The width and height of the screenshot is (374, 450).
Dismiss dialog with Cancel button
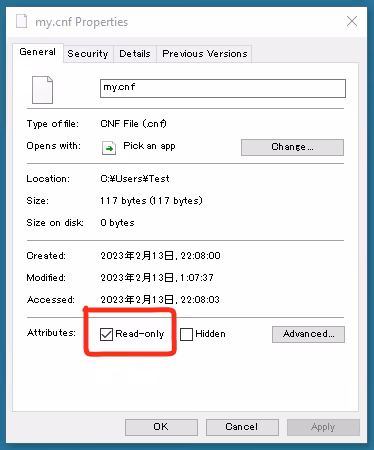pyautogui.click(x=242, y=427)
